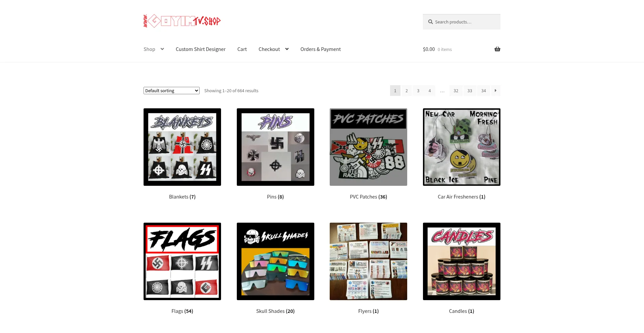Viewport: 644px width, 333px height.
Task: Open the Default sorting dropdown
Action: click(x=171, y=91)
